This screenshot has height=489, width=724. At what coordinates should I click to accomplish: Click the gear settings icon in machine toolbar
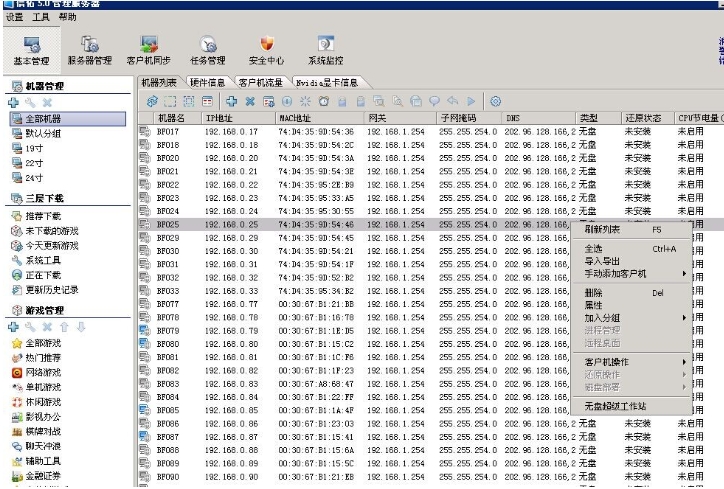tap(495, 101)
